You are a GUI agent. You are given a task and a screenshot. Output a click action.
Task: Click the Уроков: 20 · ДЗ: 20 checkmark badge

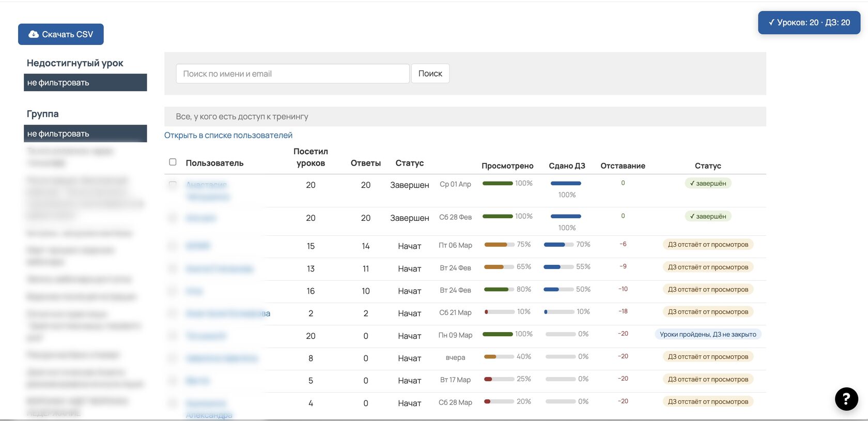(x=809, y=23)
